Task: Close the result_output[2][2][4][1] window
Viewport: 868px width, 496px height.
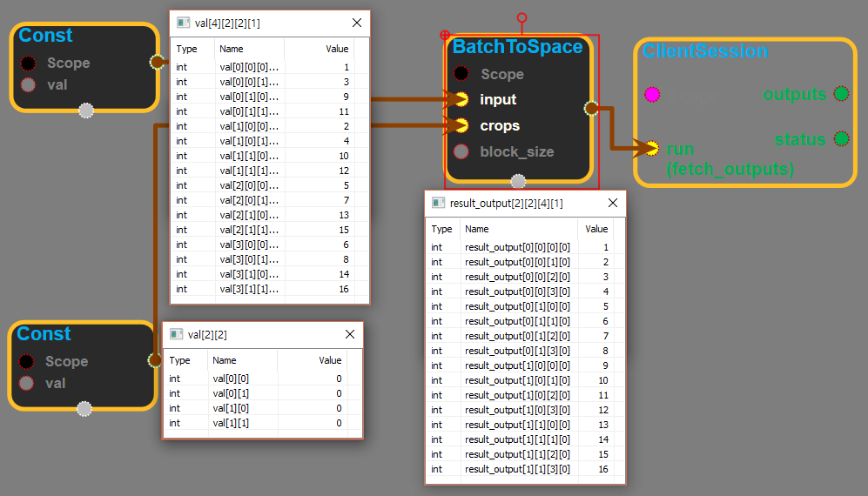Action: pos(612,203)
